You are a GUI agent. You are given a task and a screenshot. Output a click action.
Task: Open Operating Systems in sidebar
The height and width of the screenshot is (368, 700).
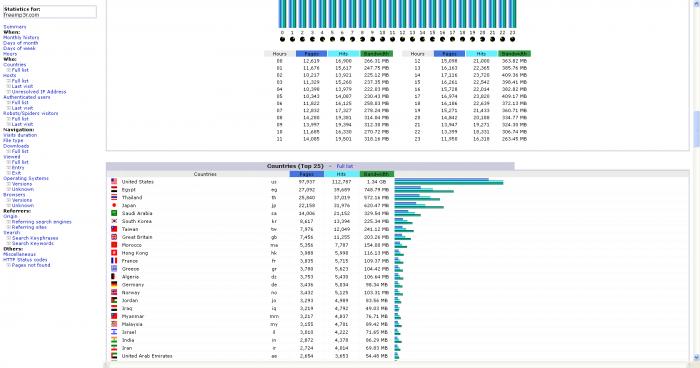click(26, 178)
